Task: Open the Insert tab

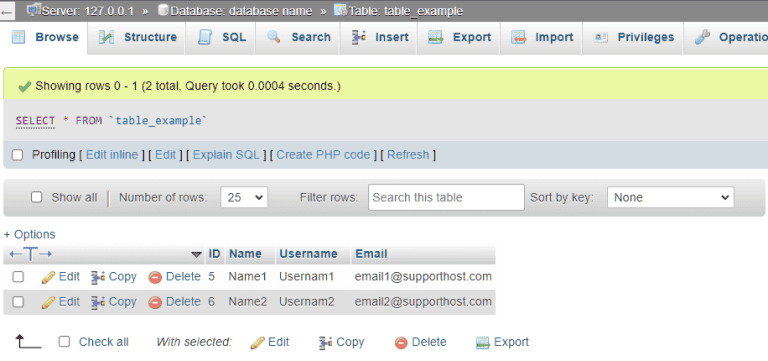Action: pyautogui.click(x=379, y=37)
